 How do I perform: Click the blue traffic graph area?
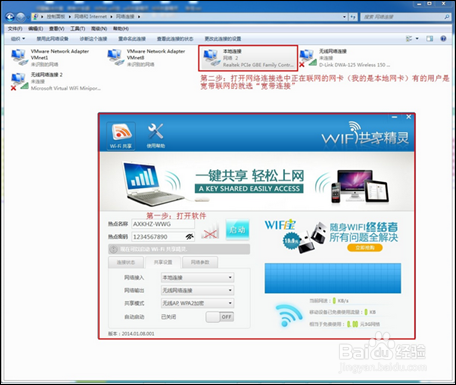point(333,278)
